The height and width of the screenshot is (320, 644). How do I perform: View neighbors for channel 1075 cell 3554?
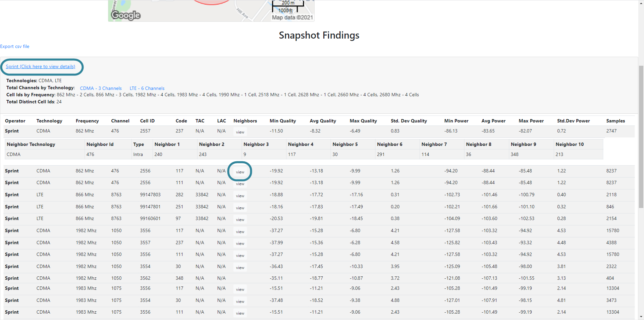click(240, 302)
